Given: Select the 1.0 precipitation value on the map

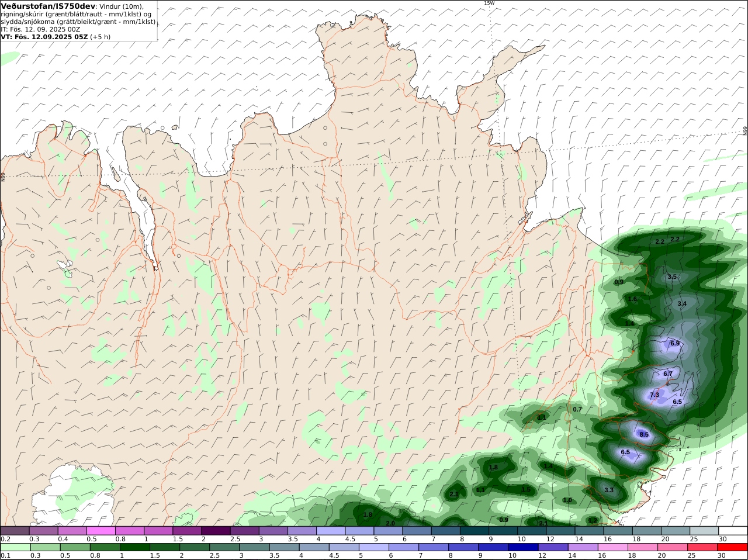Looking at the screenshot, I should tap(567, 500).
